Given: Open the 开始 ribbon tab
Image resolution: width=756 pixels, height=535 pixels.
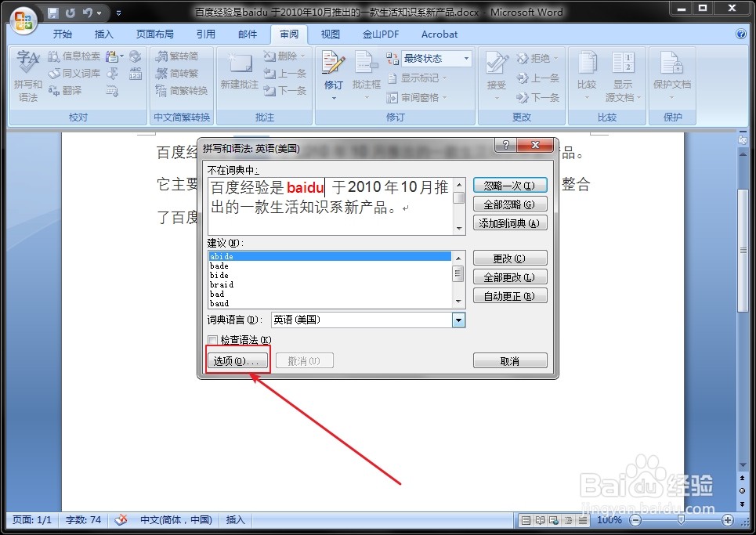Looking at the screenshot, I should click(x=63, y=34).
